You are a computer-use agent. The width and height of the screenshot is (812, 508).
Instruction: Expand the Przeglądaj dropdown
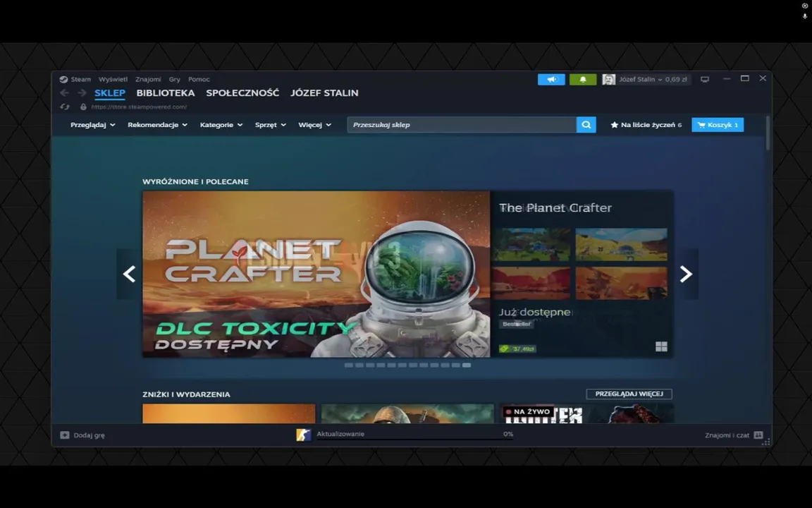tap(93, 125)
